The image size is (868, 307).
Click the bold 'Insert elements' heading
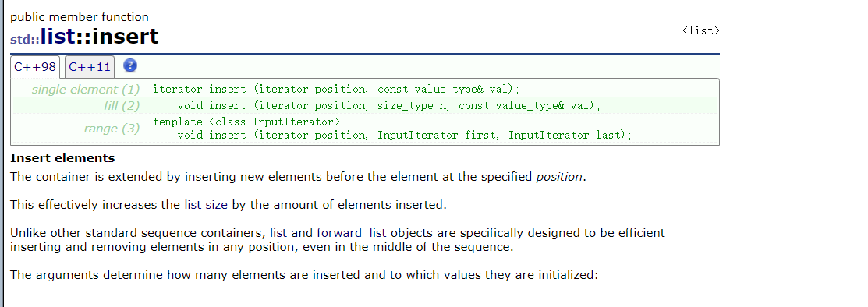62,158
